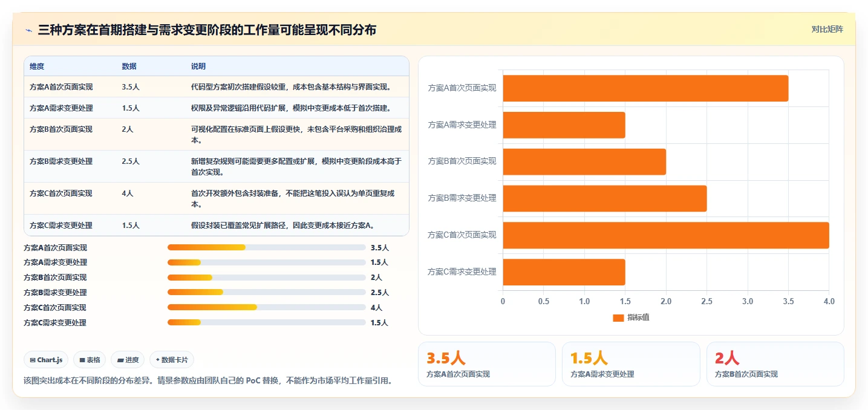
Task: Click the 方案C首次页面实现 progress bar
Action: coord(267,307)
